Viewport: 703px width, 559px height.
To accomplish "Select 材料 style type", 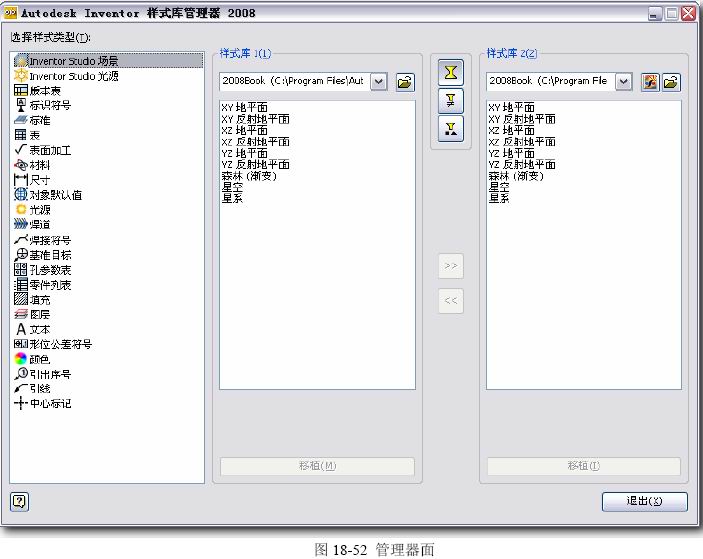I will 32,165.
